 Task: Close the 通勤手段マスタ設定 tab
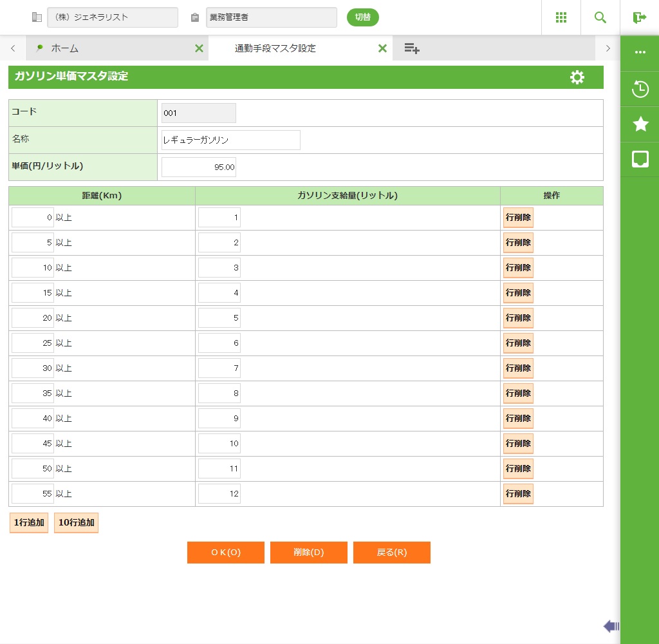382,48
